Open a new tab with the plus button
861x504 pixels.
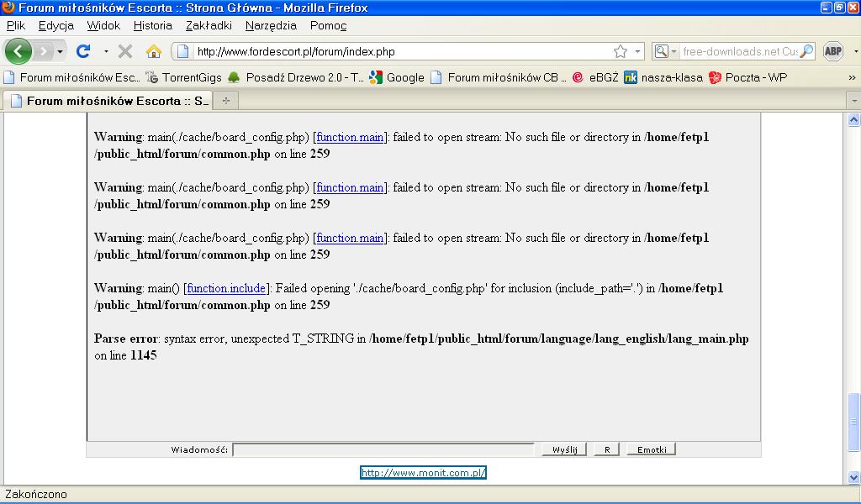(225, 101)
